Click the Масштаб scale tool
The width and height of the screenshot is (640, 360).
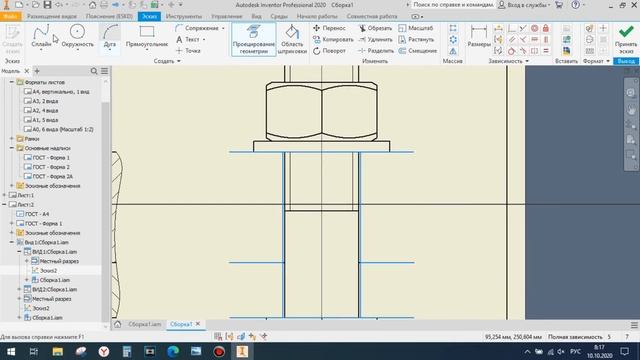coord(416,28)
